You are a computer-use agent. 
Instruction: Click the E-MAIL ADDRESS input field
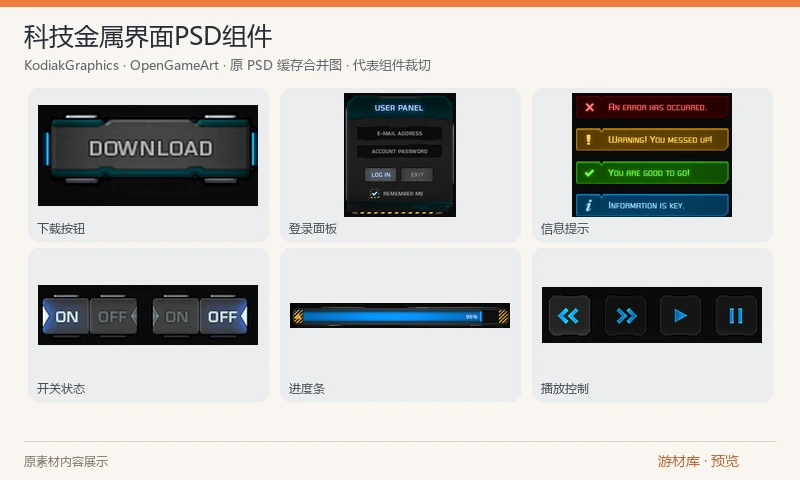(x=399, y=133)
